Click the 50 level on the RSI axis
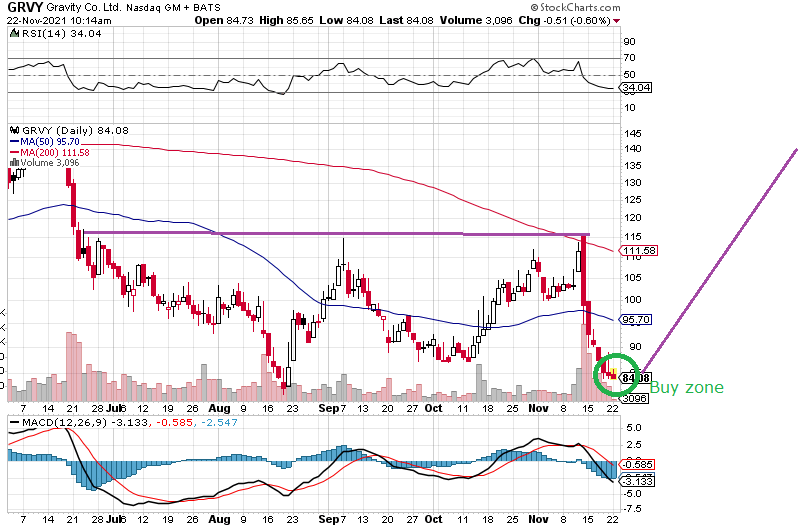Screen dimensions: 801x526 coord(629,75)
